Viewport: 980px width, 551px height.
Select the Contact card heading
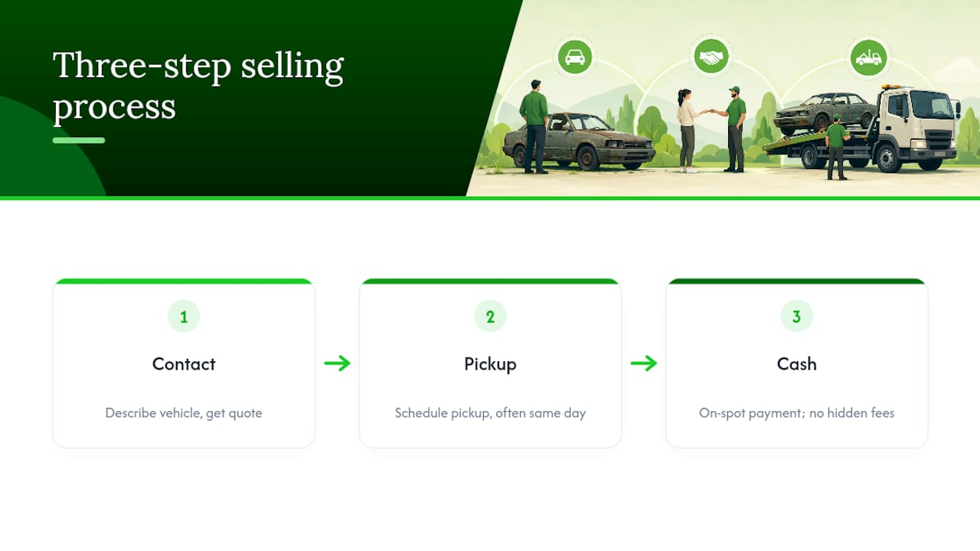coord(184,364)
